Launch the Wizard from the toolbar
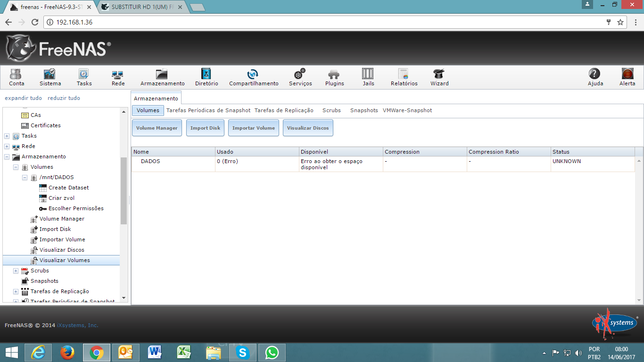 click(439, 77)
